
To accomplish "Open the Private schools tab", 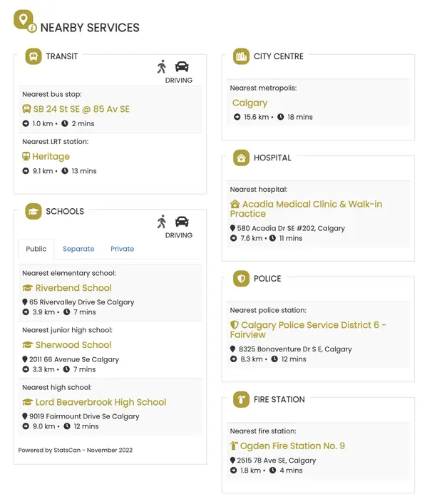I will pyautogui.click(x=122, y=249).
